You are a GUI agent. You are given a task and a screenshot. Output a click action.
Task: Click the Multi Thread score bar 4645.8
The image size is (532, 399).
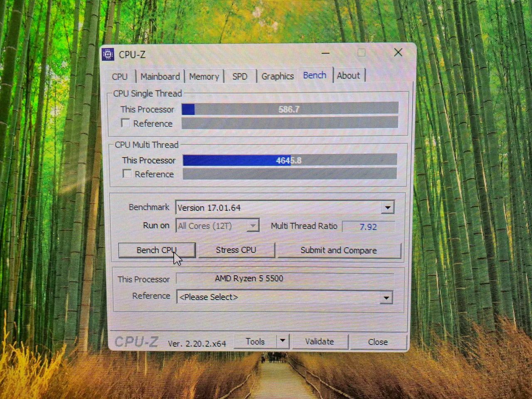tap(290, 160)
